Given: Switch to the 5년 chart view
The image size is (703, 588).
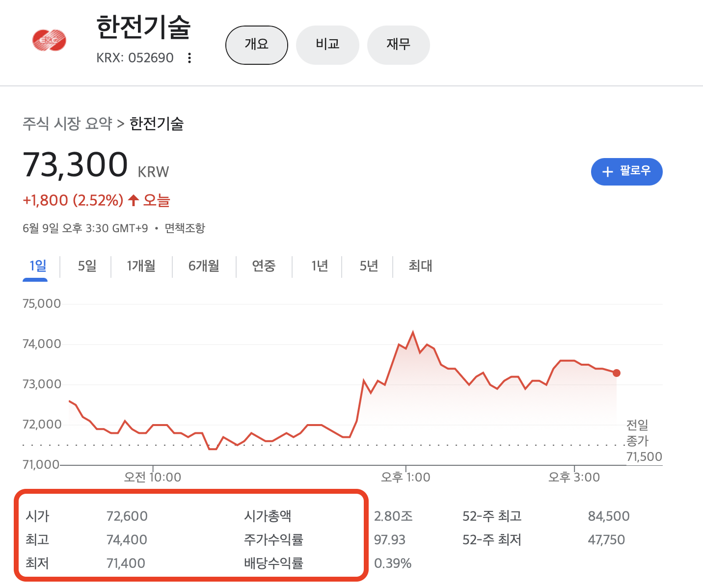Looking at the screenshot, I should coord(369,266).
